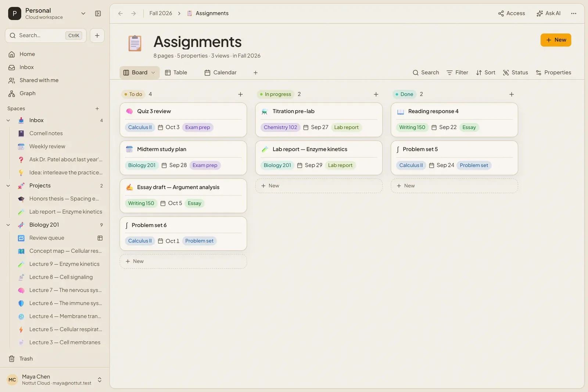Screen dimensions: 588x392
Task: Open Review queue in sidebar
Action: [x=60, y=238]
